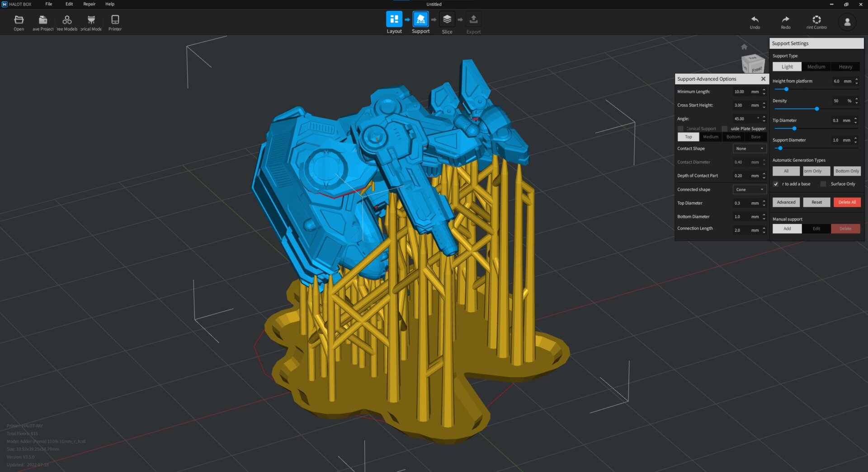Switch to the Layout step icon
Image resolution: width=868 pixels, height=472 pixels.
pos(394,19)
